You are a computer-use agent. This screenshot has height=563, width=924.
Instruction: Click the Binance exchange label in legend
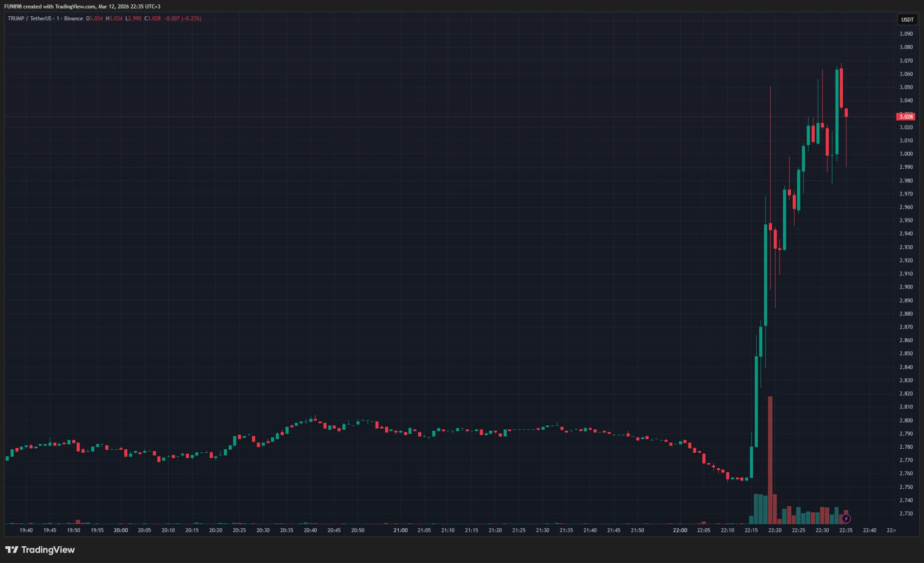(x=73, y=19)
